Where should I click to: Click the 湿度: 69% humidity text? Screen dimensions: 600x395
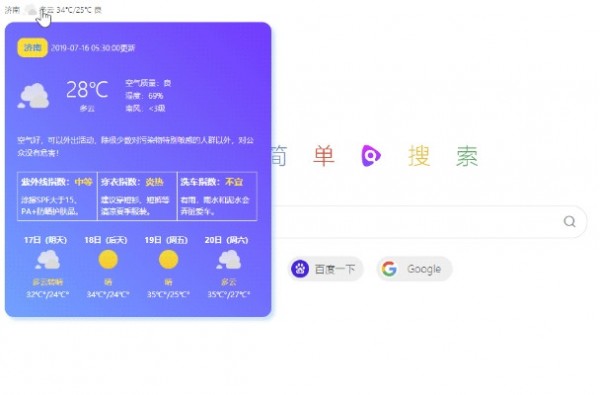(144, 96)
